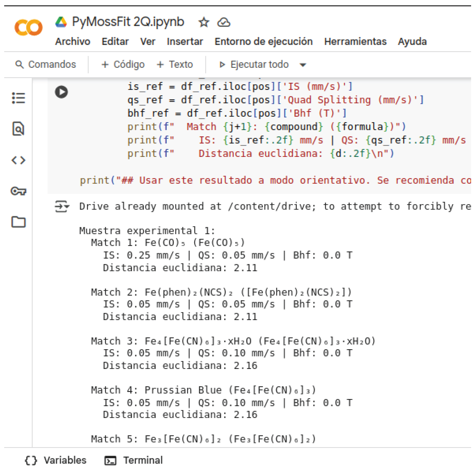Run the code cell

click(x=61, y=92)
